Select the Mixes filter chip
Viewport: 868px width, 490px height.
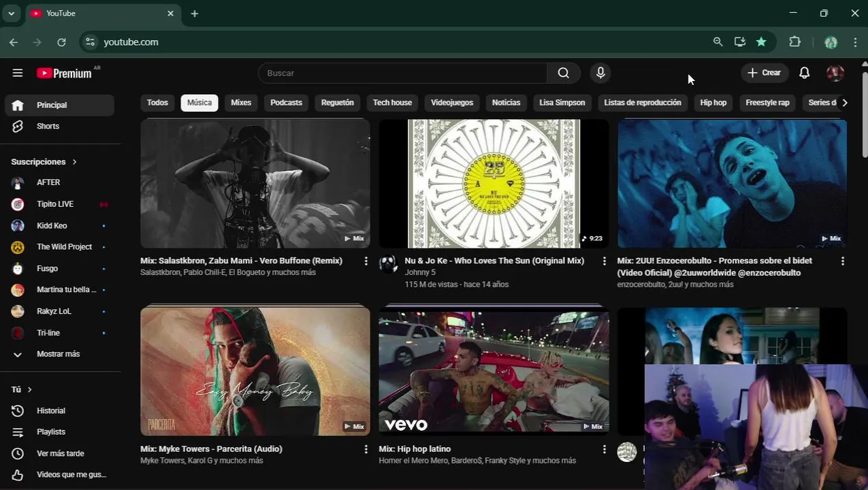pyautogui.click(x=241, y=103)
